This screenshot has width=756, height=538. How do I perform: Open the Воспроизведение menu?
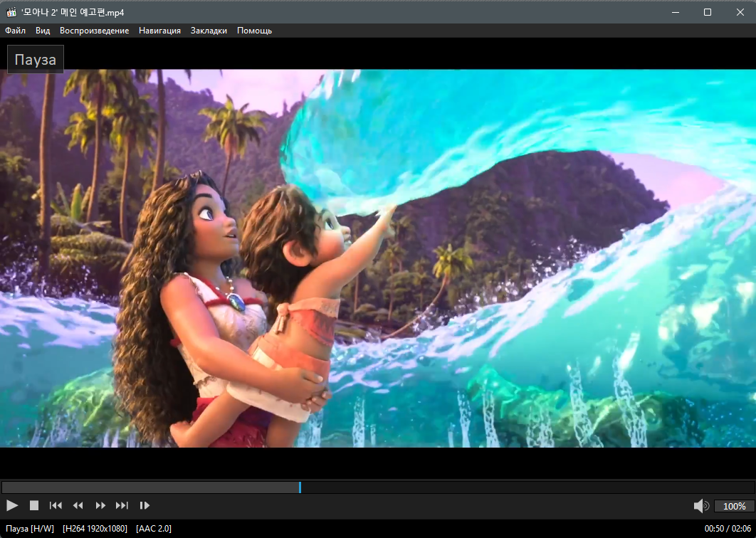95,31
